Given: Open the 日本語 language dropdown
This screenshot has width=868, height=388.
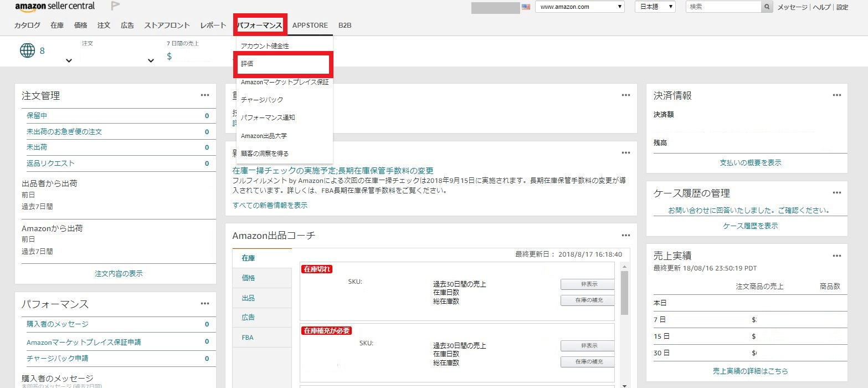Looking at the screenshot, I should [x=654, y=7].
